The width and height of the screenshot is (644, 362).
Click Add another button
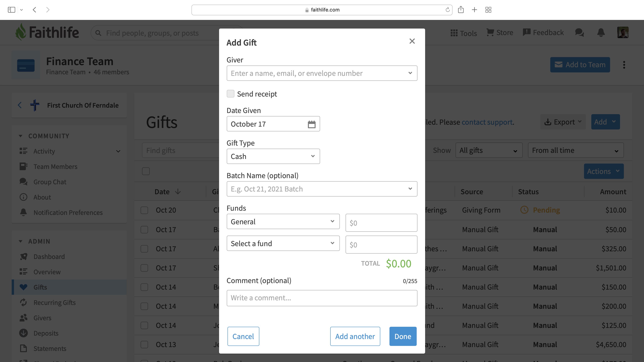pos(355,336)
